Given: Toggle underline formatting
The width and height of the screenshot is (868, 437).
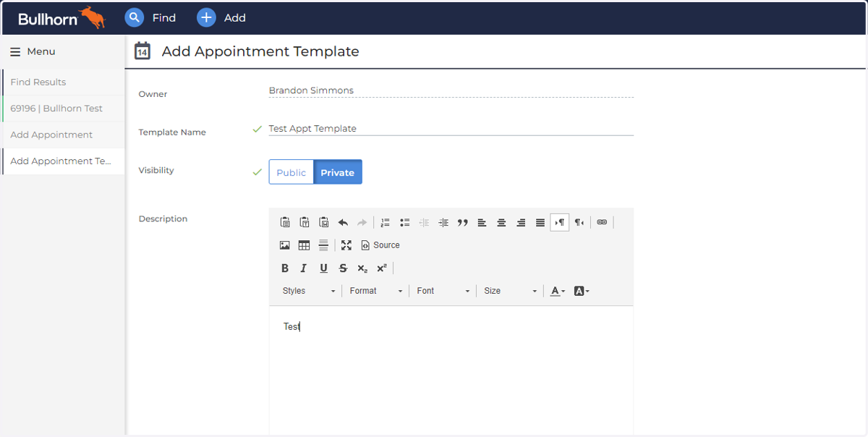Looking at the screenshot, I should 323,268.
